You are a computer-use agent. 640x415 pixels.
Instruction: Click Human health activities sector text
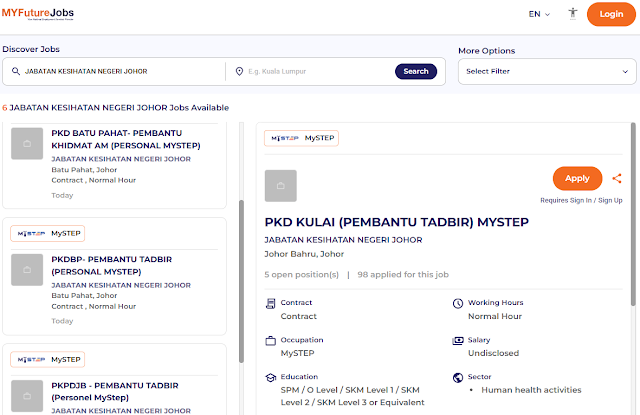click(531, 390)
